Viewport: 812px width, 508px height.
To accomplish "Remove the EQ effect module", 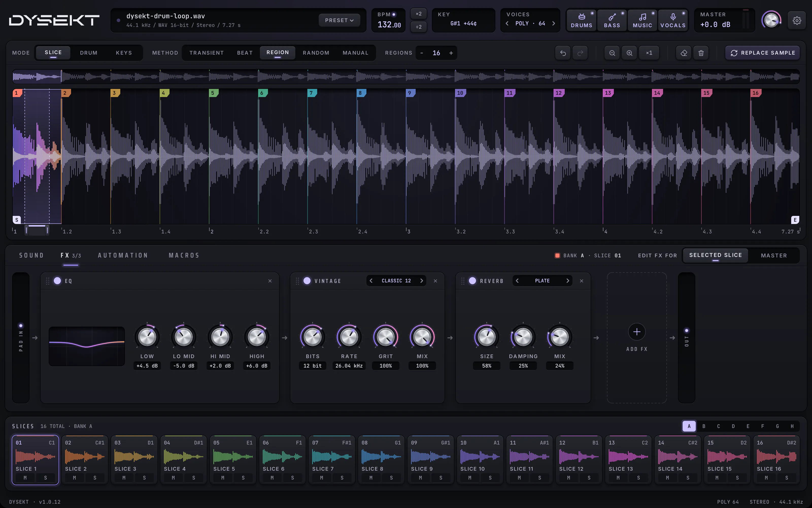I will [270, 281].
